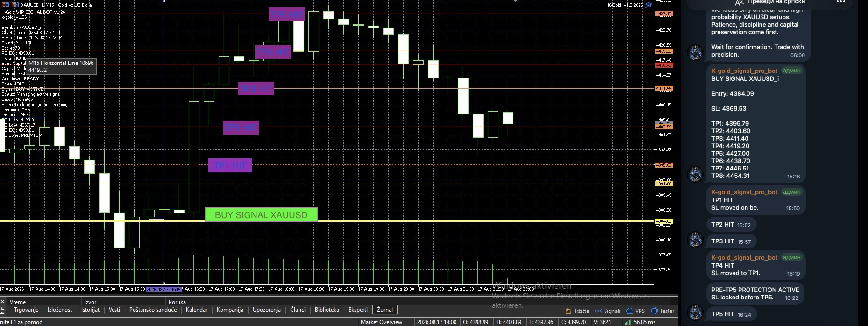Click the TP1 HIT chart label
Screen dimensions: 868x326
point(230,165)
